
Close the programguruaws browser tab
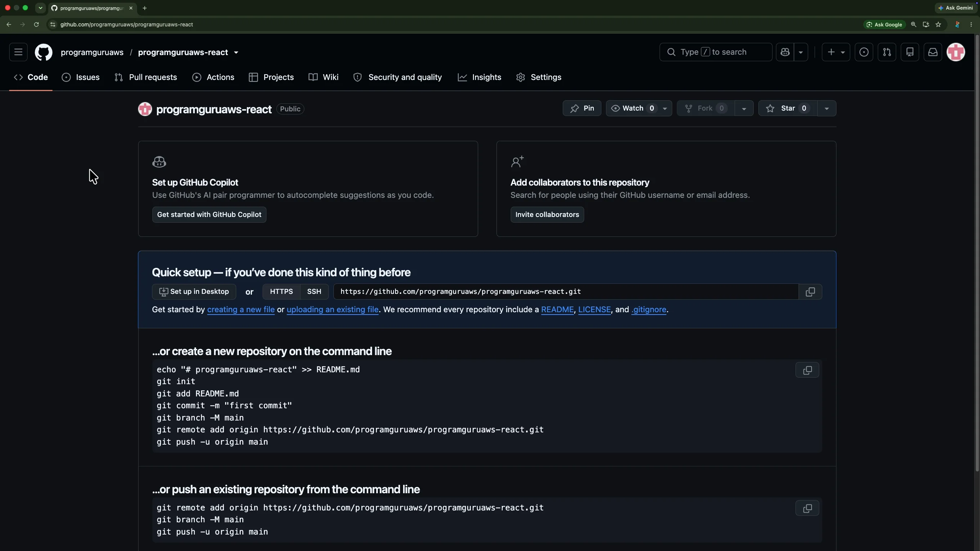point(131,8)
